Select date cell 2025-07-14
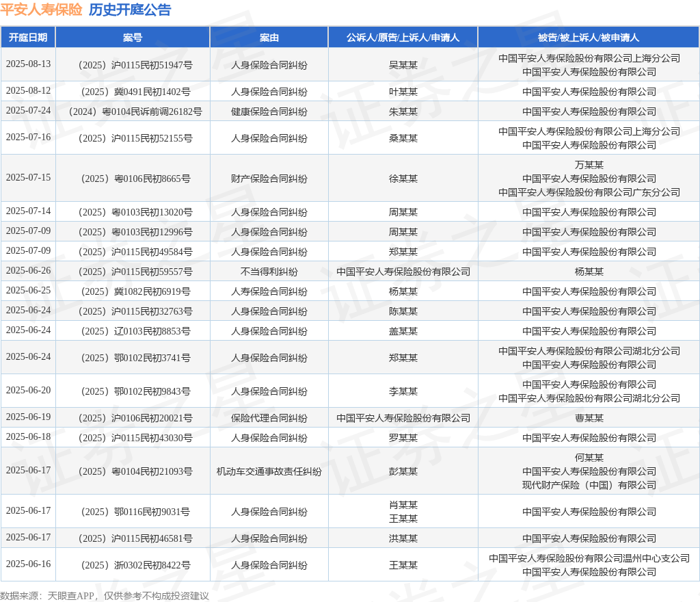 pyautogui.click(x=28, y=211)
